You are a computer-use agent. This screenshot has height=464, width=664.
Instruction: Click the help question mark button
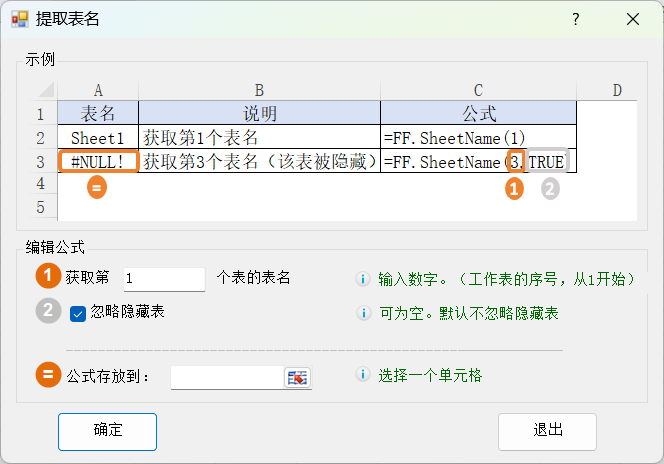coord(575,20)
